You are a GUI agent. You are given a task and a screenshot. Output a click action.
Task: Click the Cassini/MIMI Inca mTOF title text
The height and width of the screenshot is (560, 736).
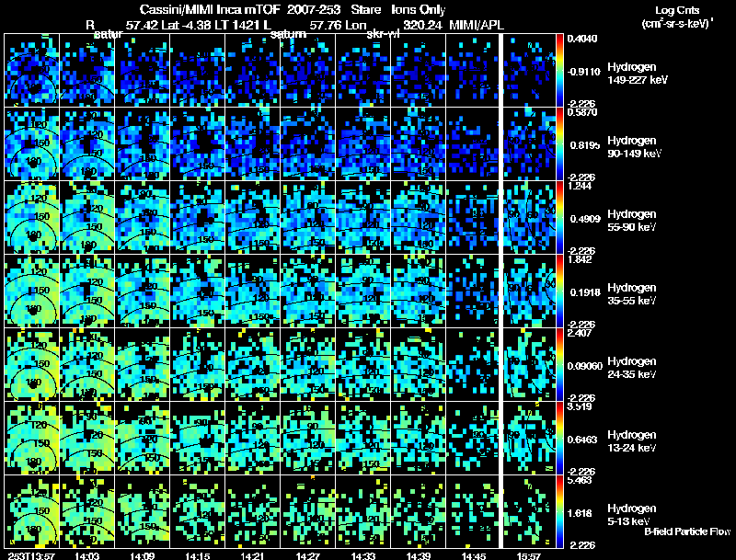point(210,10)
